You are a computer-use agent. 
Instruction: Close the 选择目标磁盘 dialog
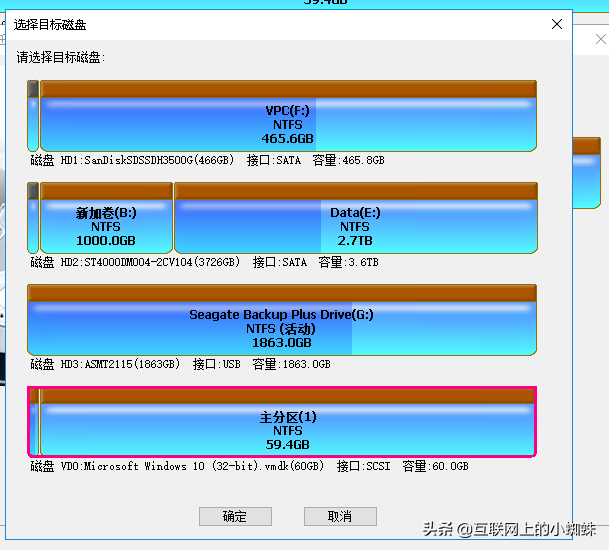click(x=557, y=24)
